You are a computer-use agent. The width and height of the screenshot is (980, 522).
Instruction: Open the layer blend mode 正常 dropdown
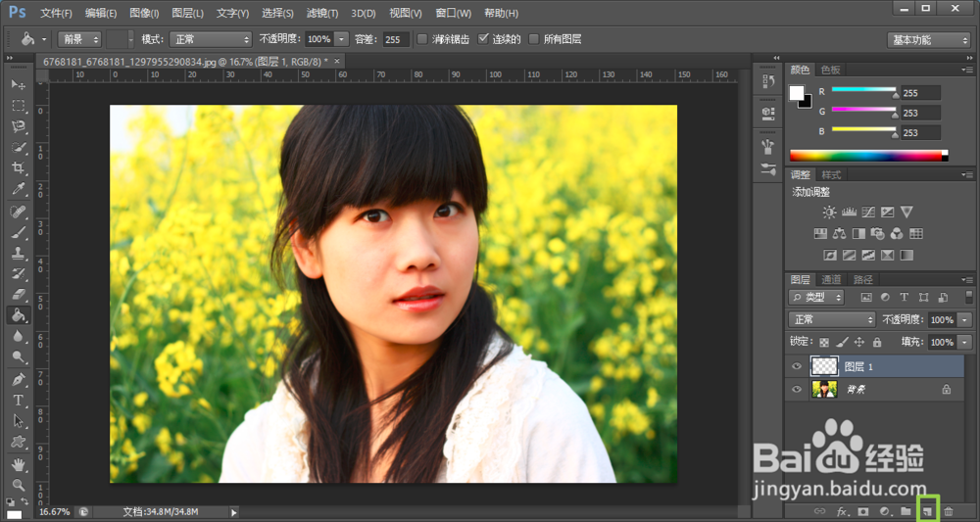click(x=832, y=319)
